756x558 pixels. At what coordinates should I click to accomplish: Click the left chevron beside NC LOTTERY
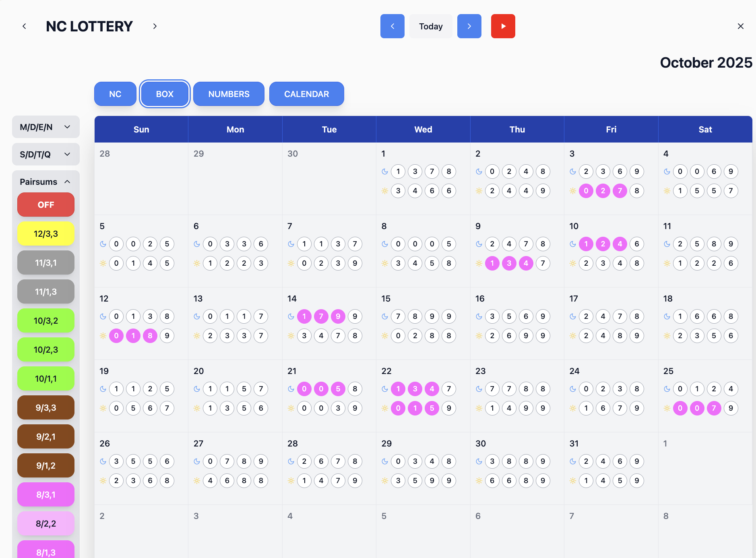[24, 26]
